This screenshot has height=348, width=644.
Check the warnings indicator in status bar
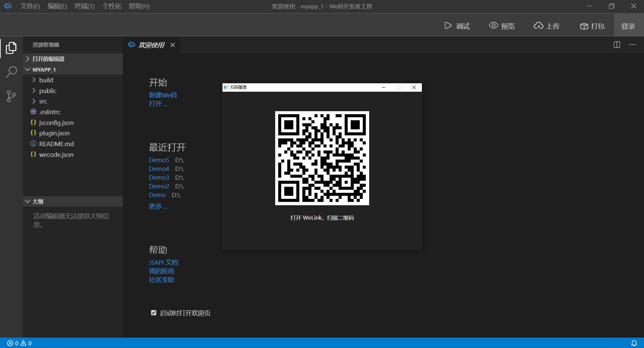click(x=24, y=343)
